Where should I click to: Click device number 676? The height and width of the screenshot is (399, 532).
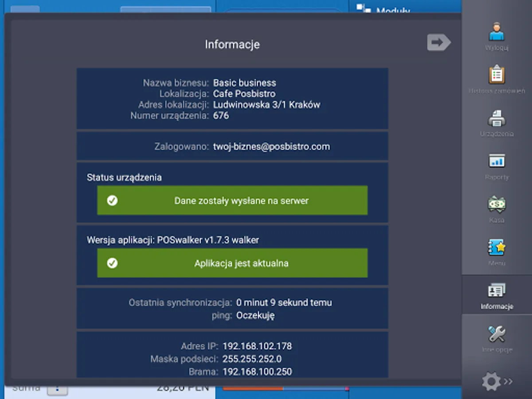click(221, 116)
